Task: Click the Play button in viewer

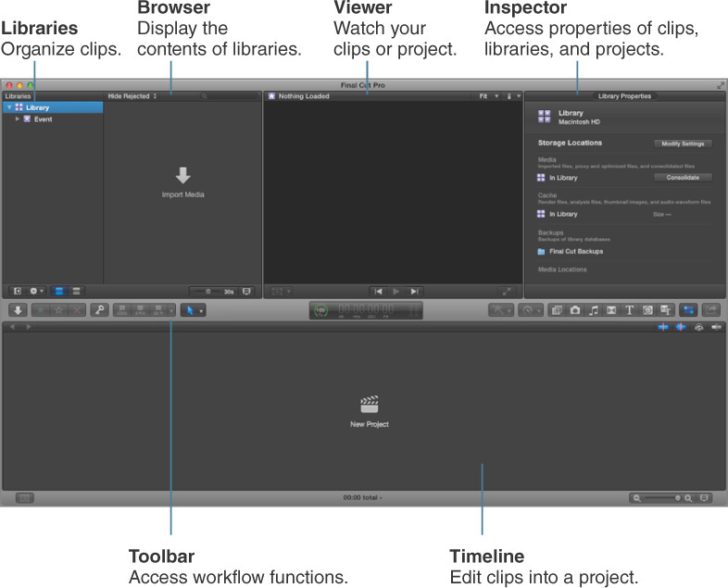Action: 395,292
